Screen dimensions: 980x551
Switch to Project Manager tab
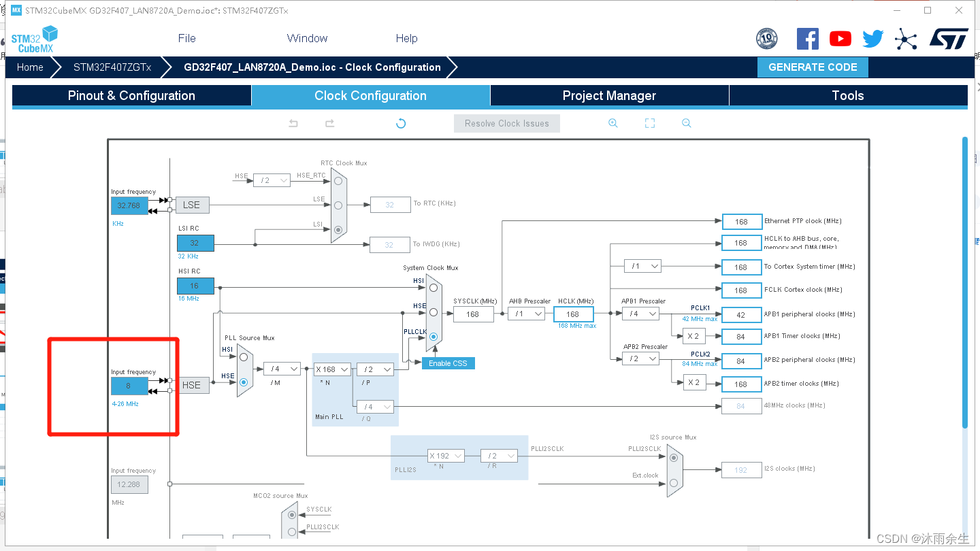click(x=609, y=95)
